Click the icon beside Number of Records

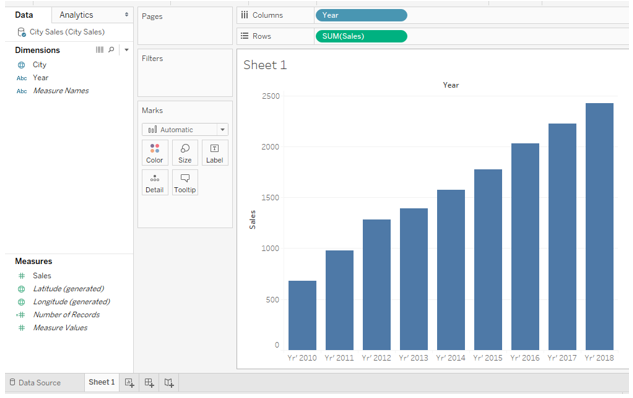coord(21,315)
